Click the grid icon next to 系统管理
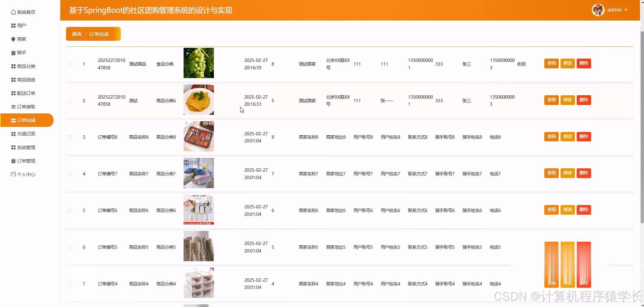644x307 pixels. click(x=13, y=147)
